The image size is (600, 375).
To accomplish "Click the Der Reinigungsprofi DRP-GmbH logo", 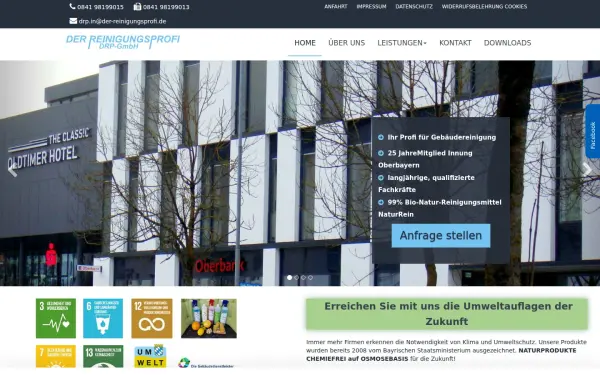I will 123,42.
